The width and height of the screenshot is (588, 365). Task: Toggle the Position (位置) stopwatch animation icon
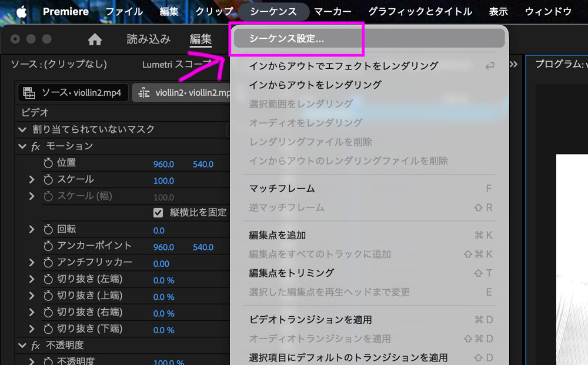[48, 163]
